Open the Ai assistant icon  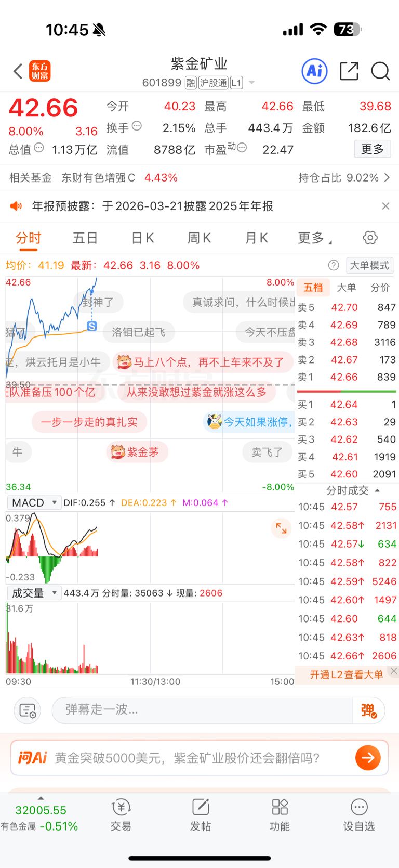[x=315, y=71]
